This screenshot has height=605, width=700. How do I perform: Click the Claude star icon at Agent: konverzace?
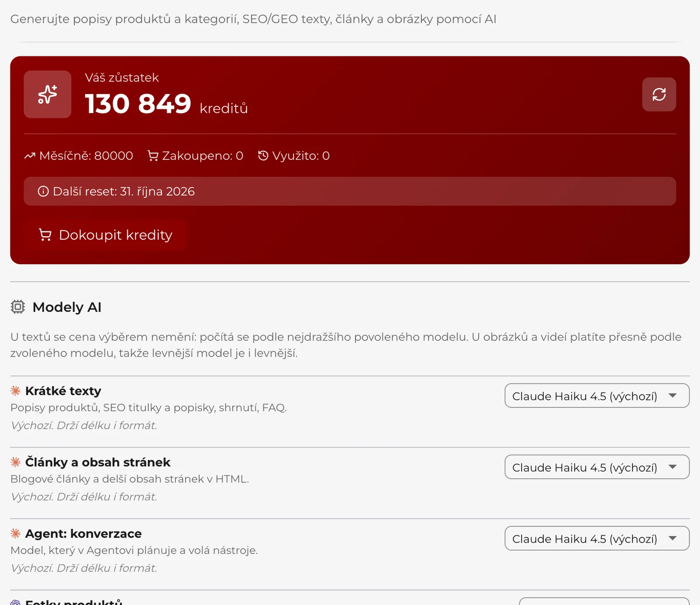16,533
